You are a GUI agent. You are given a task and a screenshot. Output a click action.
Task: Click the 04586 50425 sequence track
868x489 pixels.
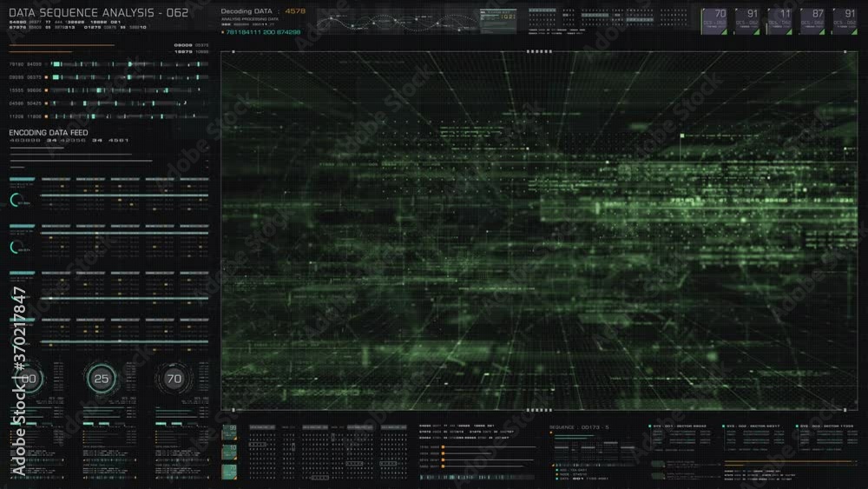(130, 103)
